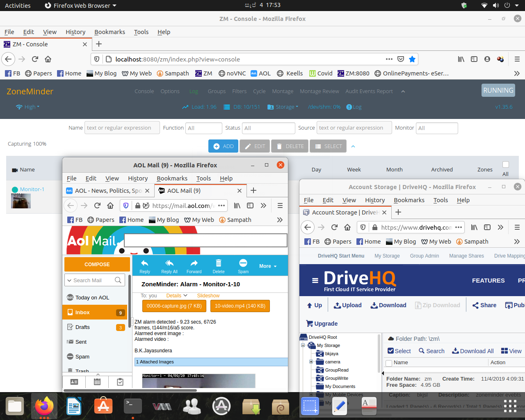Toggle DriveHQ Name header checkbox
The height and width of the screenshot is (420, 525).
(389, 363)
